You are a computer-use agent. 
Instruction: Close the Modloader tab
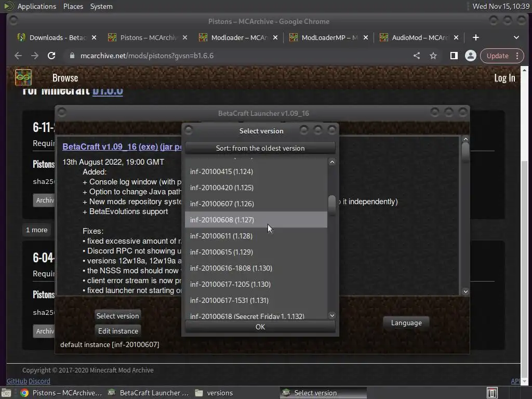[275, 37]
